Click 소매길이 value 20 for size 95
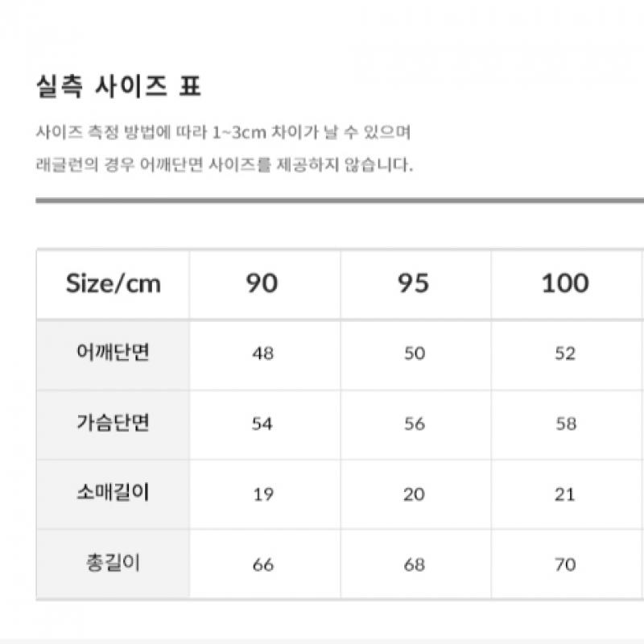 [414, 494]
